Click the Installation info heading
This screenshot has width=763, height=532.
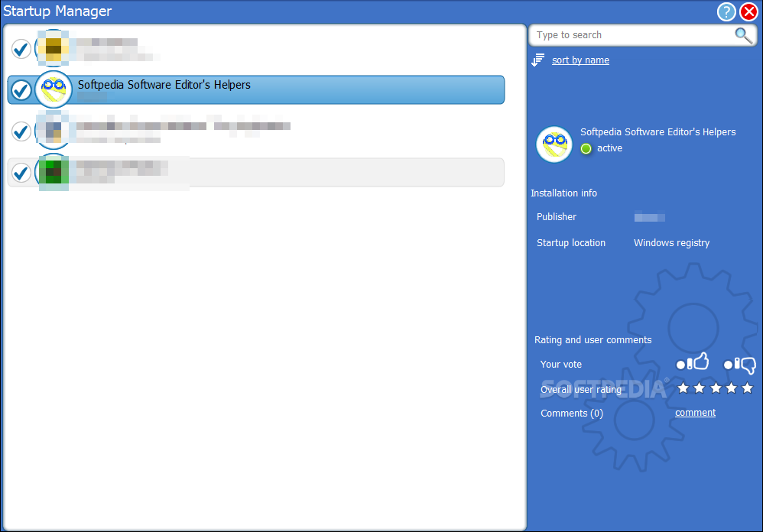tap(563, 193)
